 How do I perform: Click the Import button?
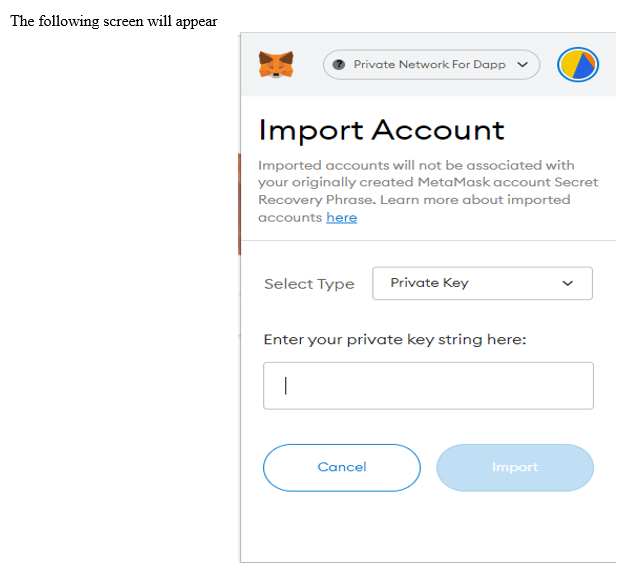(x=515, y=467)
